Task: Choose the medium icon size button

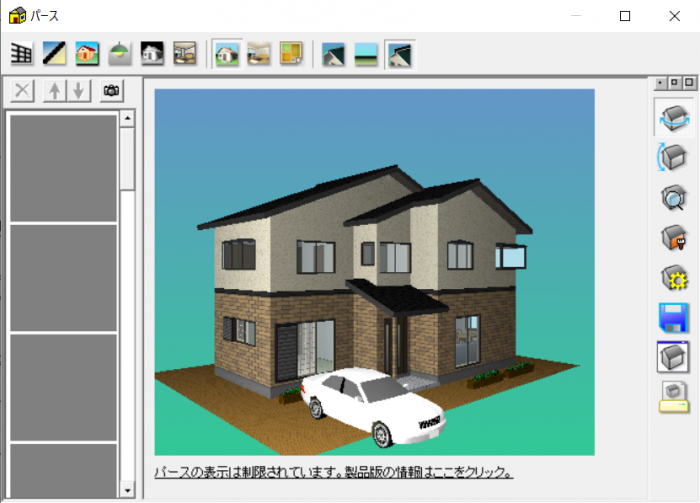Action: tap(674, 83)
